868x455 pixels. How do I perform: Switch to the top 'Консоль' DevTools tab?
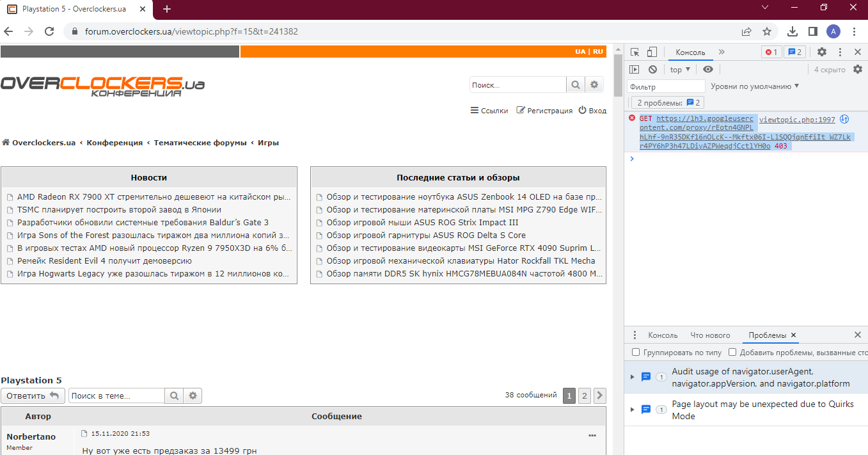tap(690, 52)
